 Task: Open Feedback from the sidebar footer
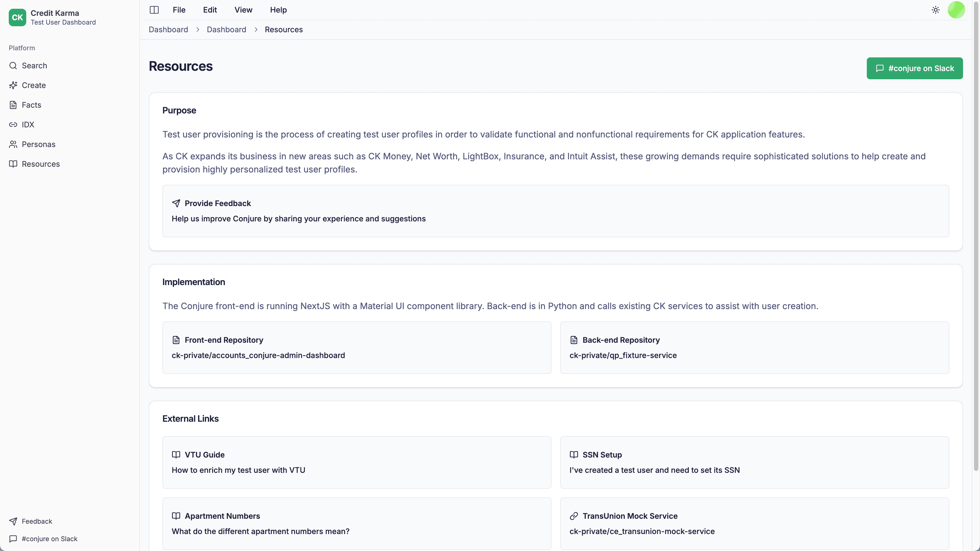(x=37, y=521)
